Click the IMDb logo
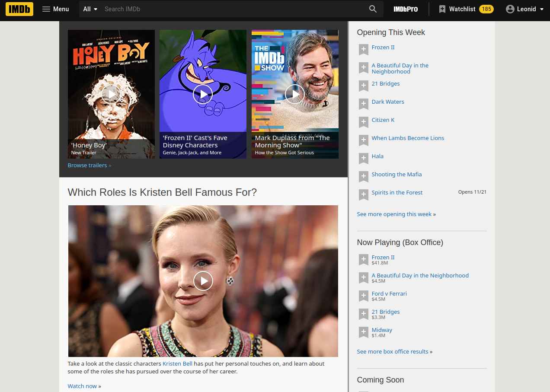The image size is (550, 392). coord(19,9)
